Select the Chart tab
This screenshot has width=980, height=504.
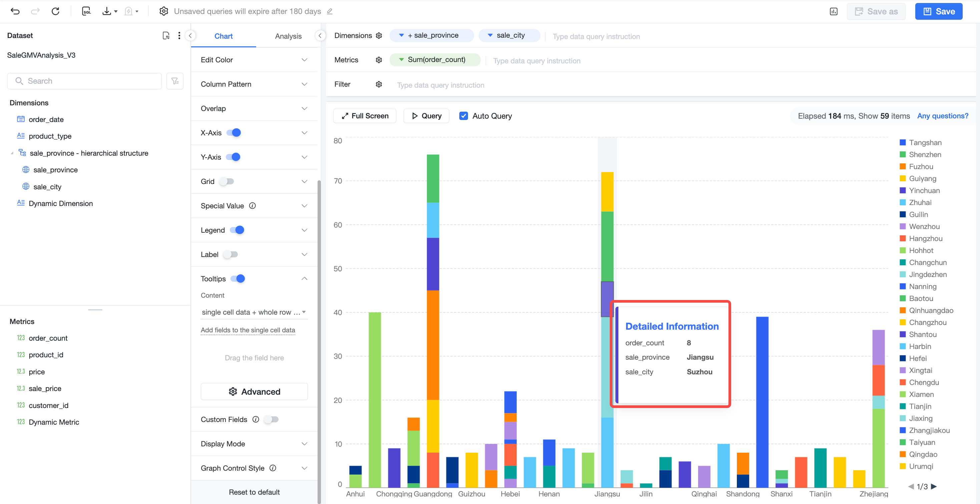click(223, 36)
